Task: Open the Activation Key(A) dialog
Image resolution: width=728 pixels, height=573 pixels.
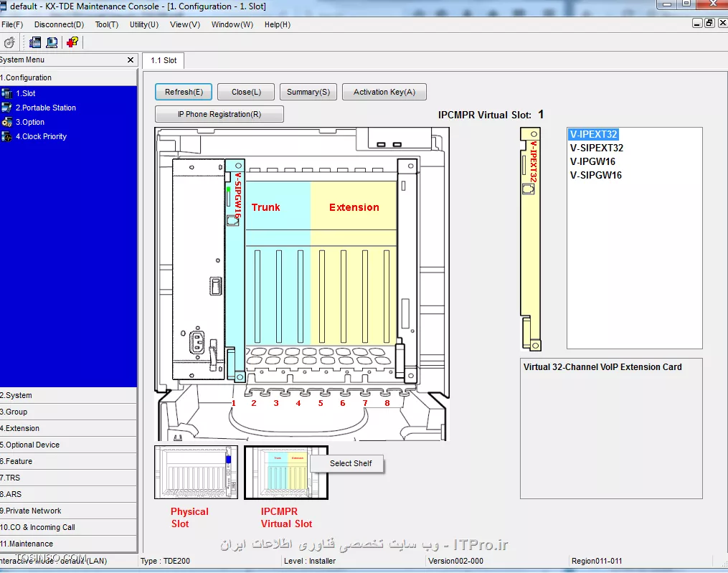Action: (384, 92)
